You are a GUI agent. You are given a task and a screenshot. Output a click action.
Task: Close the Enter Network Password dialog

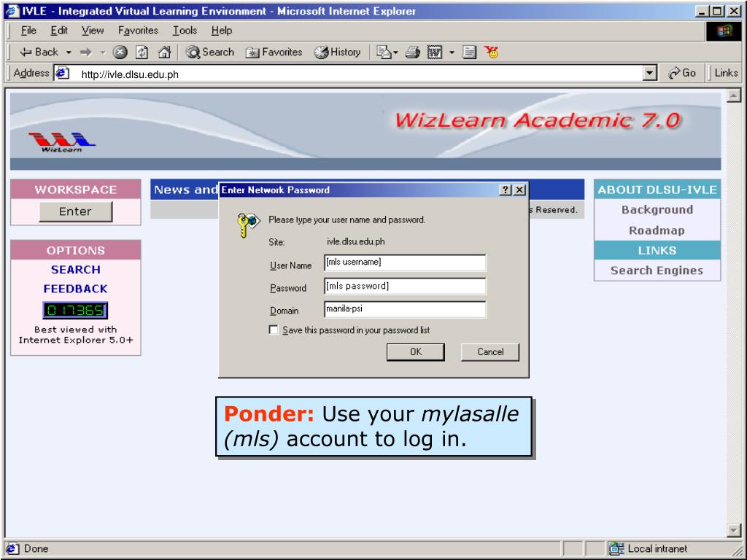[519, 190]
